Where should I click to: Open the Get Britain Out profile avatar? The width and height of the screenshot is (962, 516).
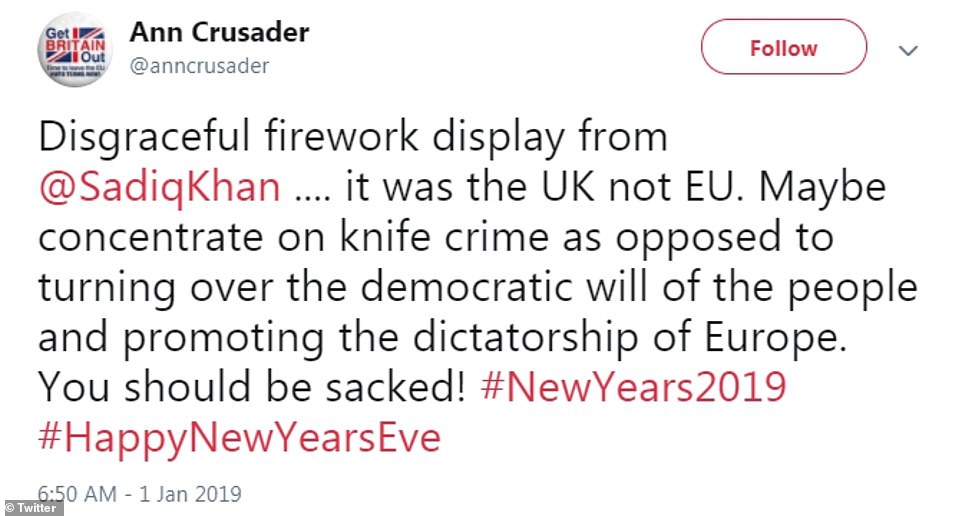(76, 51)
